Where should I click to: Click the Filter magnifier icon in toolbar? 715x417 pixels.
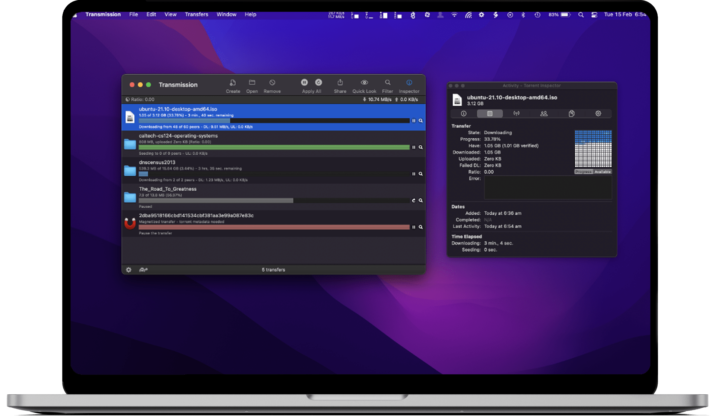pos(387,83)
